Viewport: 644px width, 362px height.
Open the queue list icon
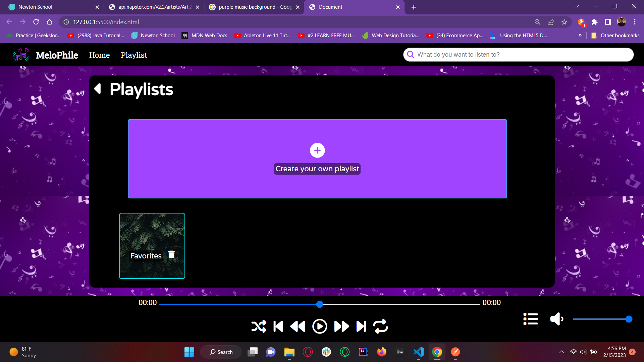point(531,319)
